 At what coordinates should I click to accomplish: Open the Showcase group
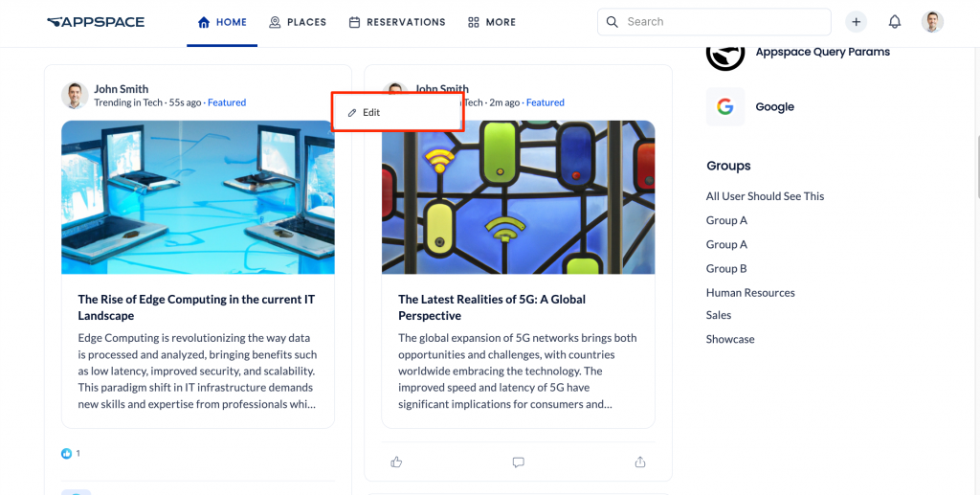(x=730, y=339)
